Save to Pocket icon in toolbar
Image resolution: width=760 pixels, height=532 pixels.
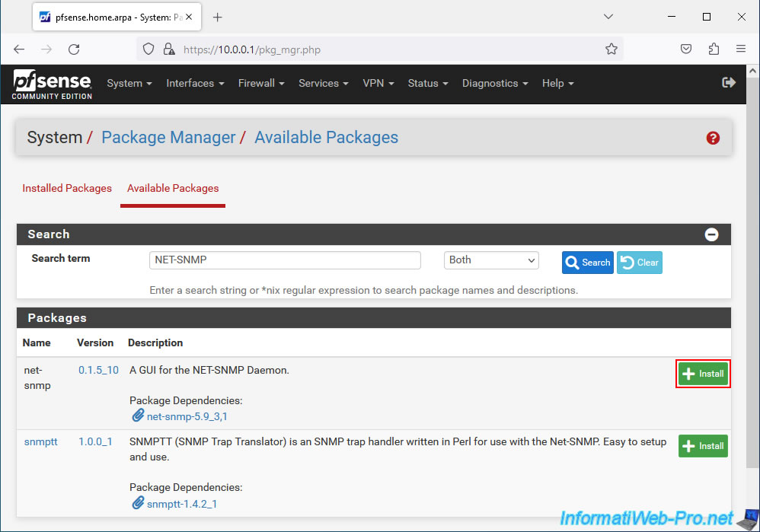[x=686, y=49]
